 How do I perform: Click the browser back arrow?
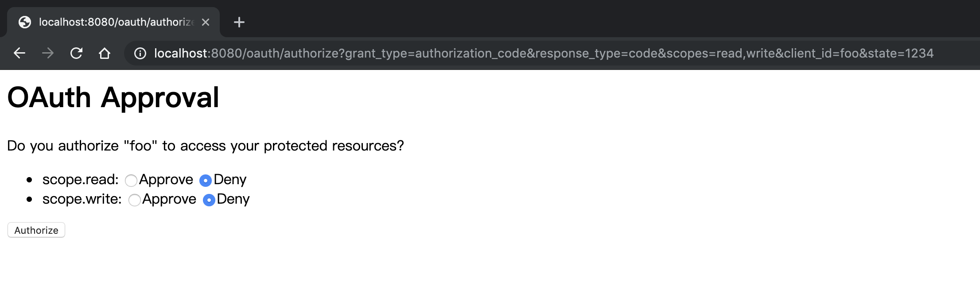pos(19,54)
